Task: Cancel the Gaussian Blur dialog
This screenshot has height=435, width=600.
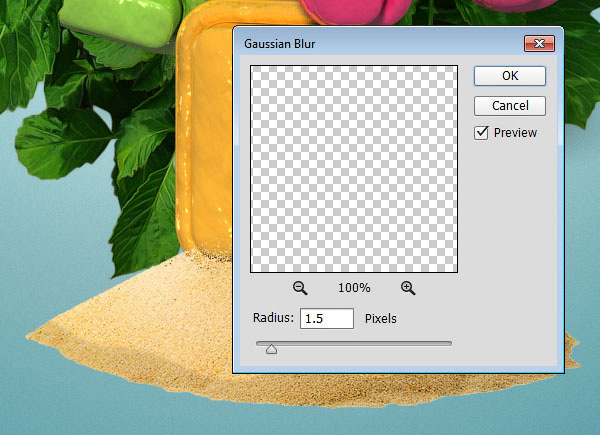Action: pyautogui.click(x=510, y=106)
